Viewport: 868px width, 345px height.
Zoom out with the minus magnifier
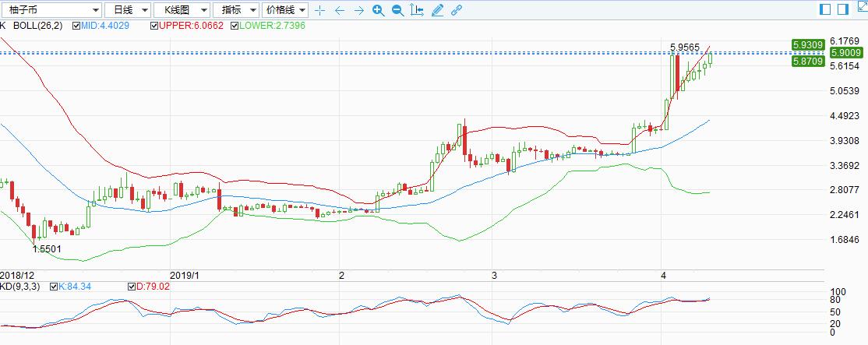point(397,10)
